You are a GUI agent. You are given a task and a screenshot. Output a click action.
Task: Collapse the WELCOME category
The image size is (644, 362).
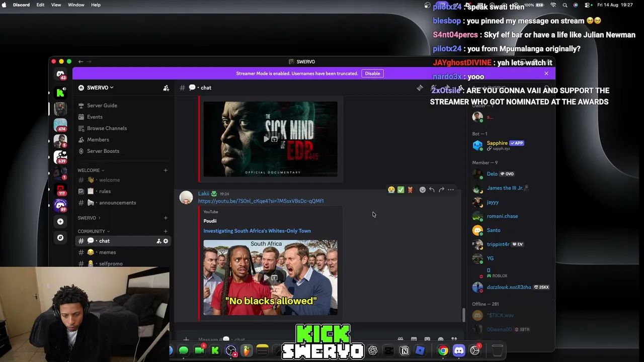91,170
